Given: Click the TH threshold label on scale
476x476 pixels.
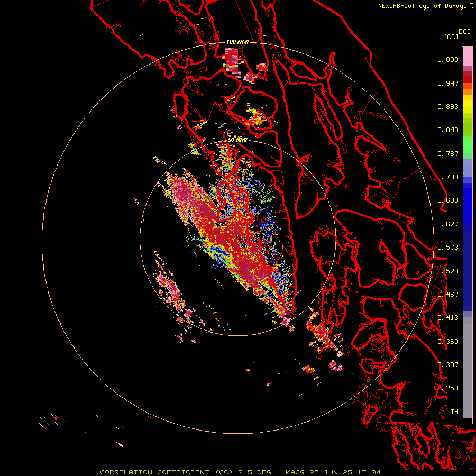Looking at the screenshot, I should pyautogui.click(x=454, y=412).
